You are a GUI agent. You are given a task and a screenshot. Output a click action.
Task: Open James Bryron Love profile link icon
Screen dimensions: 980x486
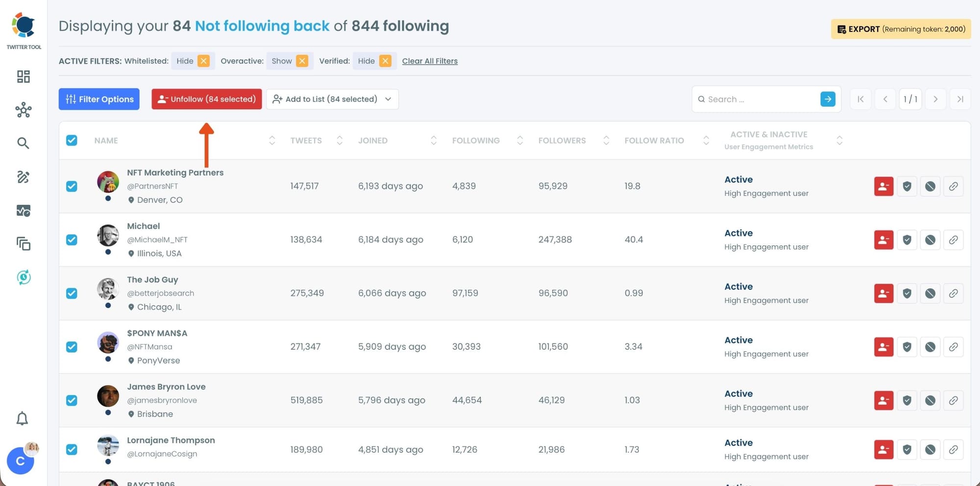click(953, 400)
